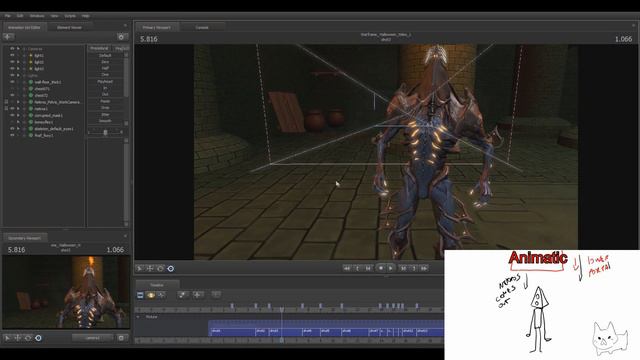Close the Secondary Viewport panel

click(125, 236)
